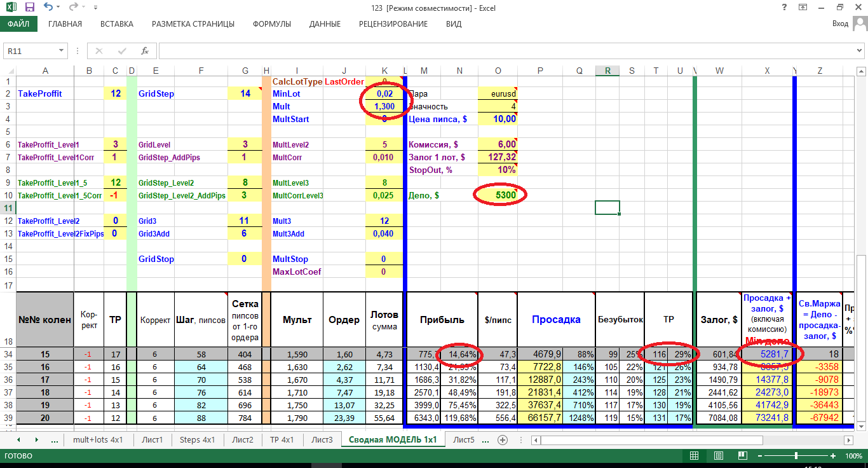Viewport: 868px width, 468px height.
Task: Switch to Normal view in status bar
Action: coord(695,456)
